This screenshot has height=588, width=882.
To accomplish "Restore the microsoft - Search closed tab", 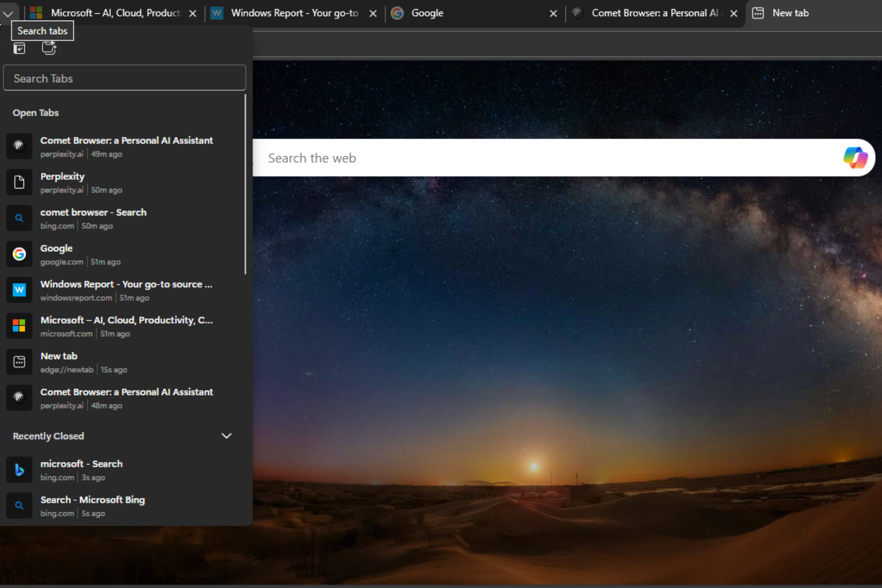I will point(81,464).
